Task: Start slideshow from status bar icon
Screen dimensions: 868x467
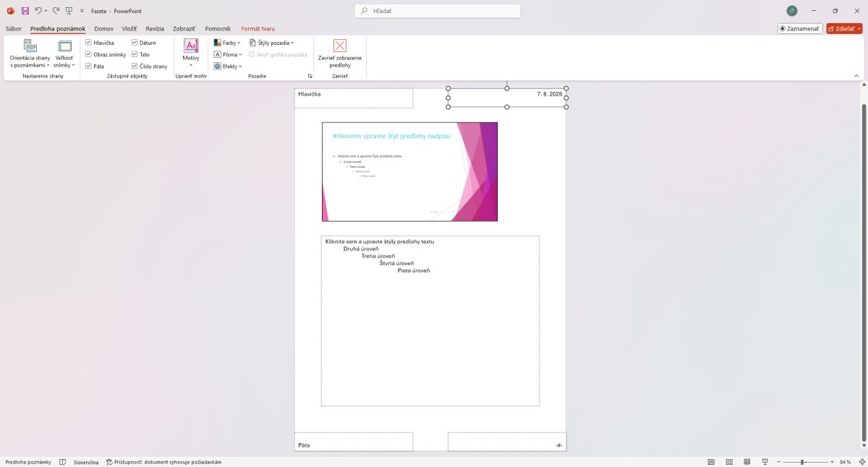Action: tap(765, 462)
